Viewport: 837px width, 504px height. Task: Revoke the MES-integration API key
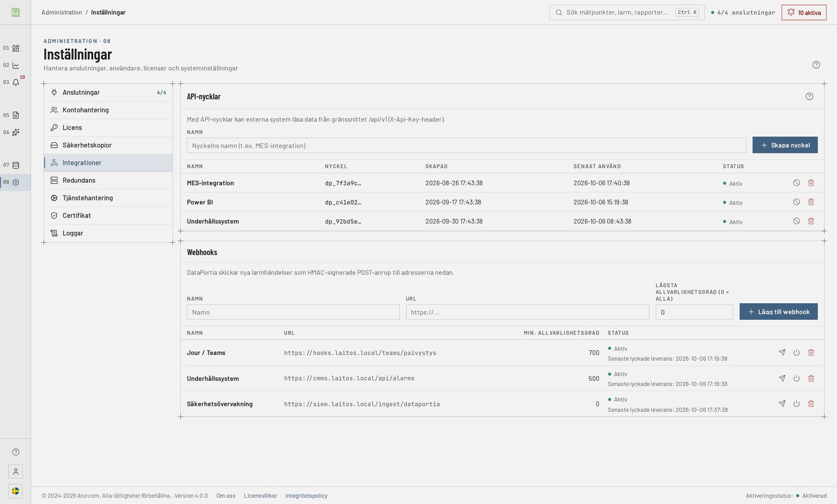(x=796, y=183)
